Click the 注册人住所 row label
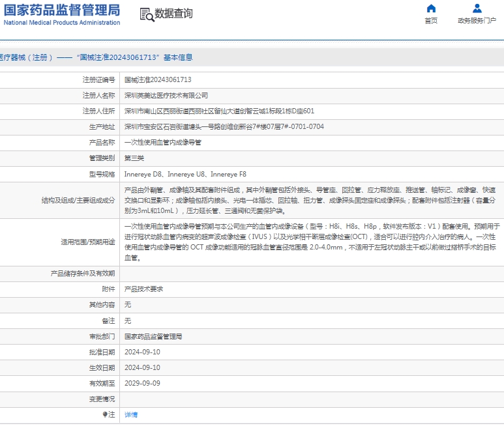 (98, 111)
